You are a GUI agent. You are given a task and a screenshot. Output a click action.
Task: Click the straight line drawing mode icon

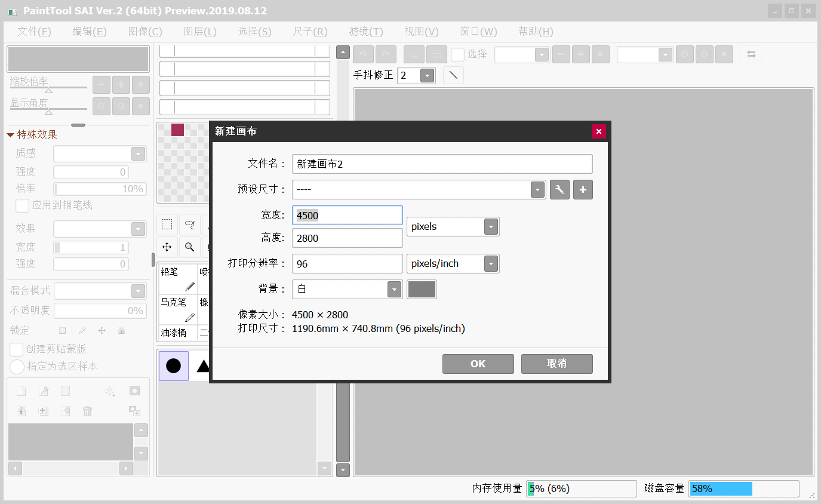point(454,75)
